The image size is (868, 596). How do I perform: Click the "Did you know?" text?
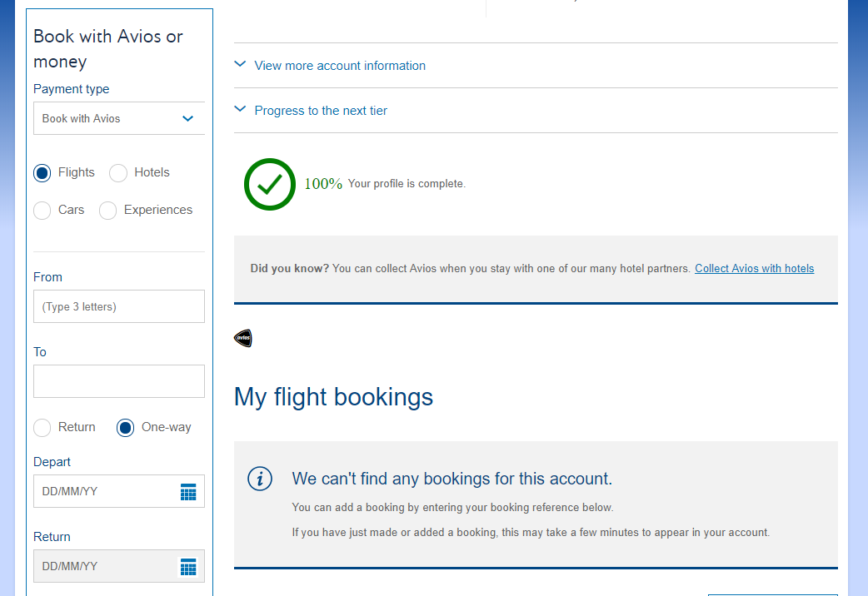click(290, 268)
